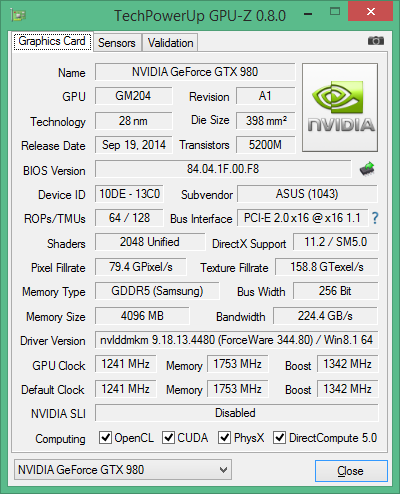Viewport: 400px width, 494px height.
Task: Select the Bandwidth value 224.4 GB/s
Action: (x=325, y=316)
